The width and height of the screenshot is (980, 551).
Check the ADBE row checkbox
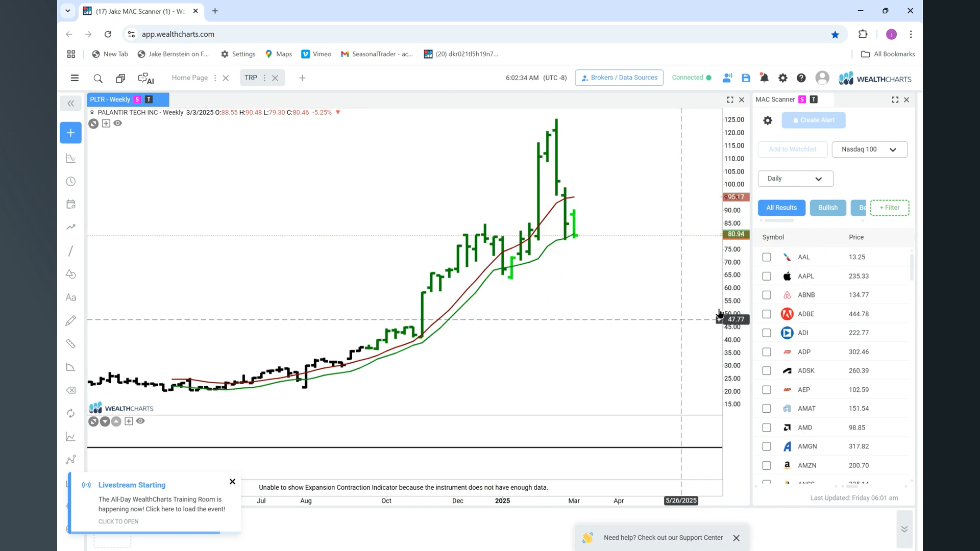tap(767, 314)
